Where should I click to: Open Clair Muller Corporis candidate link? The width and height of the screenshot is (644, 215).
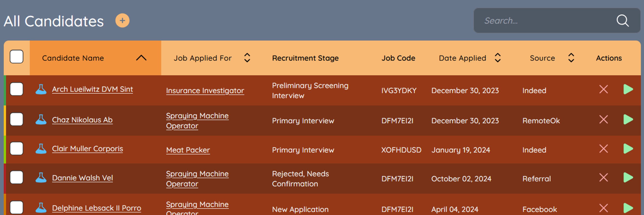[x=88, y=149]
